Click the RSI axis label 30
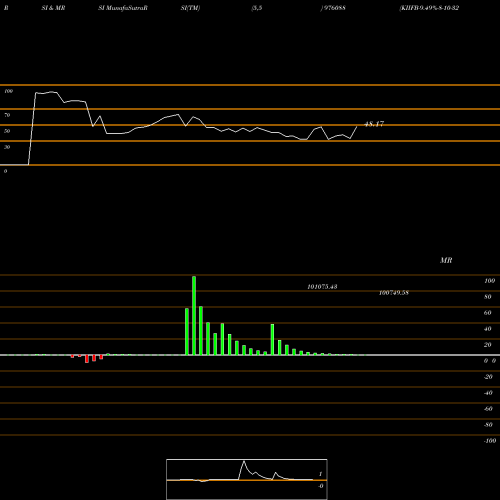The width and height of the screenshot is (500, 500). [7, 147]
